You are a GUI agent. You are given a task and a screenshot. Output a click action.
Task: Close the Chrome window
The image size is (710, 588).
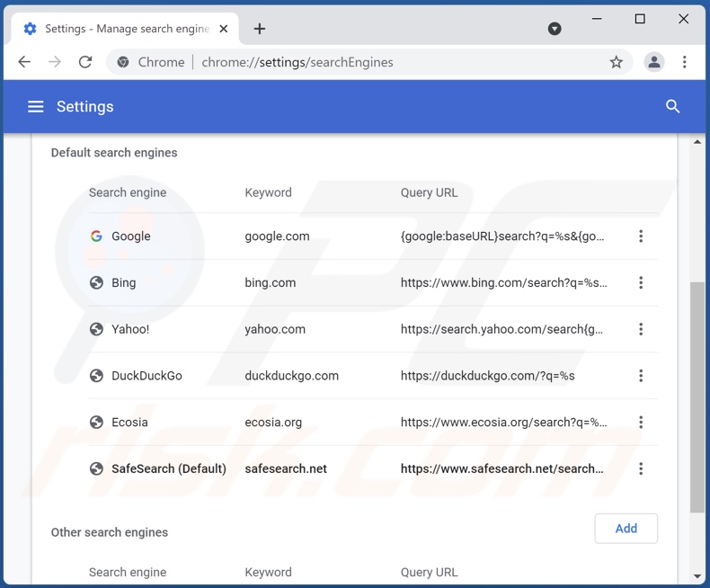click(683, 19)
